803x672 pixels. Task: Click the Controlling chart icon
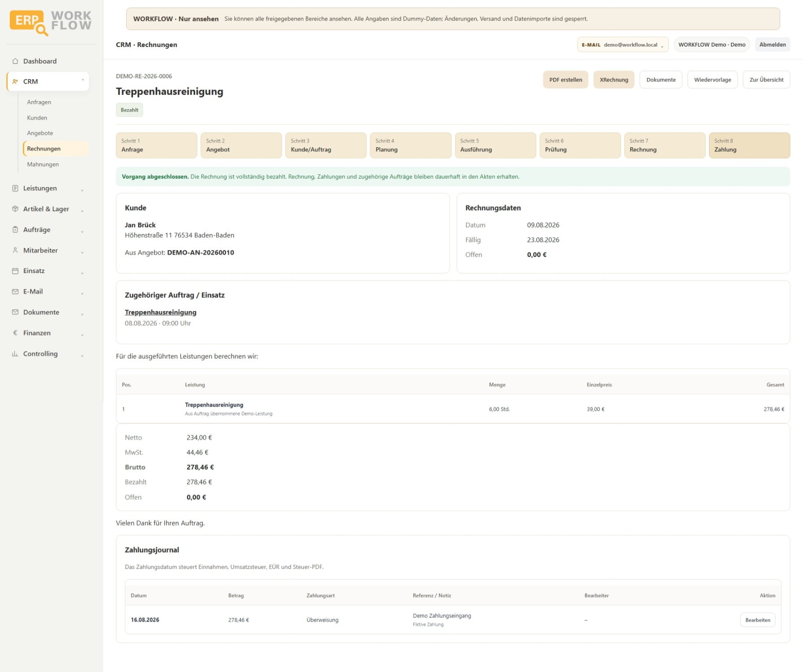click(x=15, y=354)
